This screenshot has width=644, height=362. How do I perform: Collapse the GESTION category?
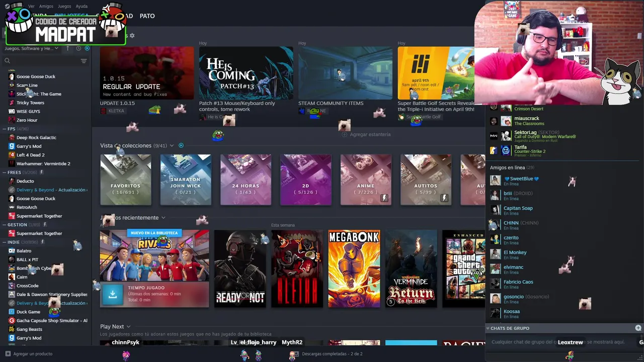5,225
